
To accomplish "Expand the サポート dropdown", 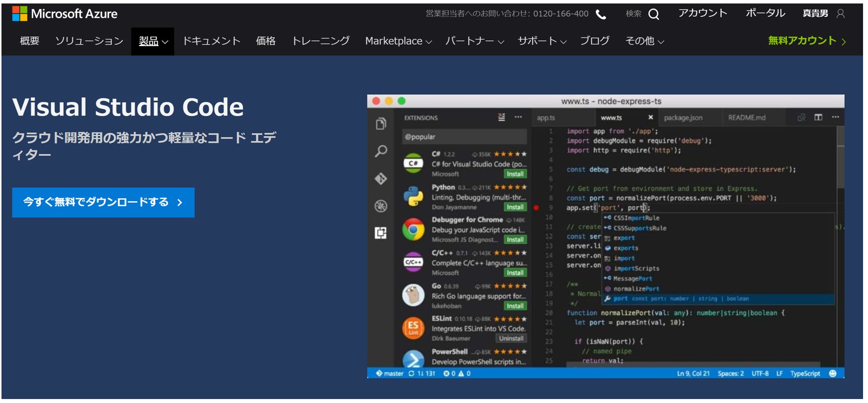I will coord(542,41).
